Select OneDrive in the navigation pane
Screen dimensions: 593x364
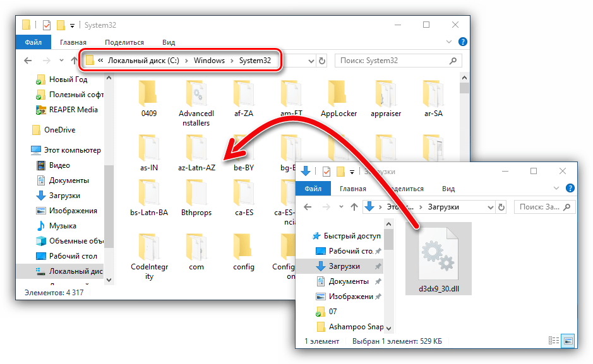59,130
